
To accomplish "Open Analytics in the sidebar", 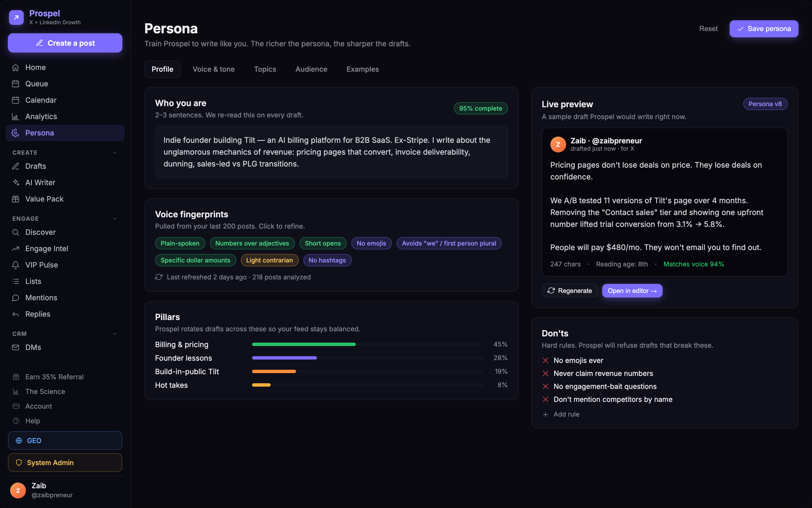I will (65, 117).
